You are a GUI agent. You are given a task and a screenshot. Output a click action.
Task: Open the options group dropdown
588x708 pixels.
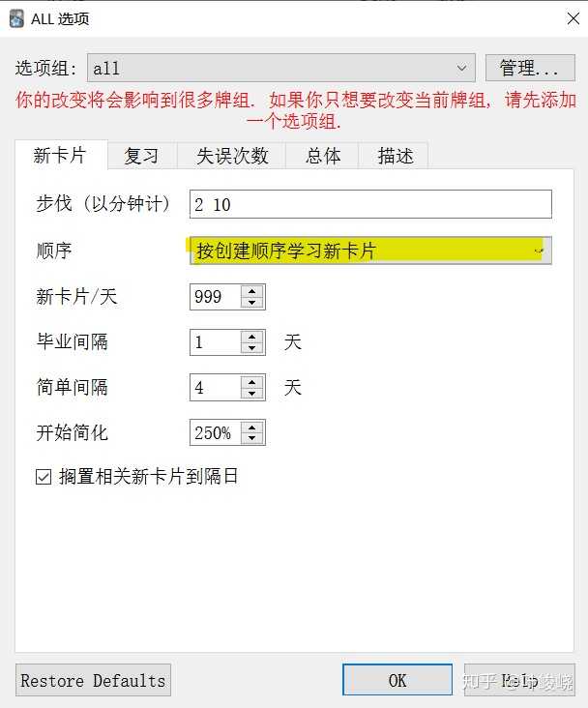[x=280, y=69]
